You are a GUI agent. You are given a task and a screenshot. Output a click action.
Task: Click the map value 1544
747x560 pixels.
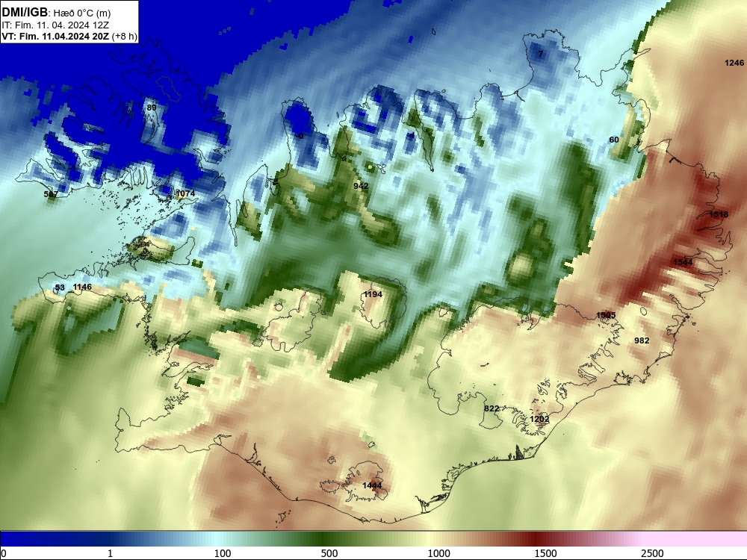point(683,262)
